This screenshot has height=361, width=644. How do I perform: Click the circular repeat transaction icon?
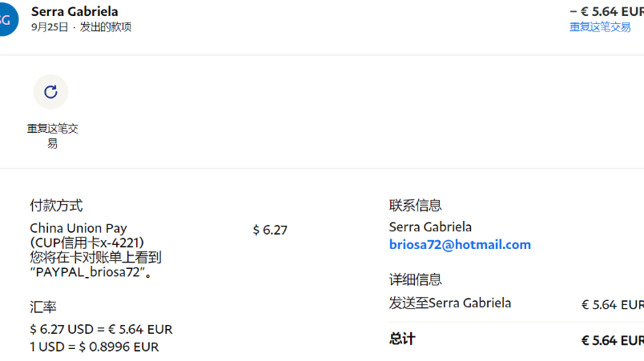pos(50,92)
